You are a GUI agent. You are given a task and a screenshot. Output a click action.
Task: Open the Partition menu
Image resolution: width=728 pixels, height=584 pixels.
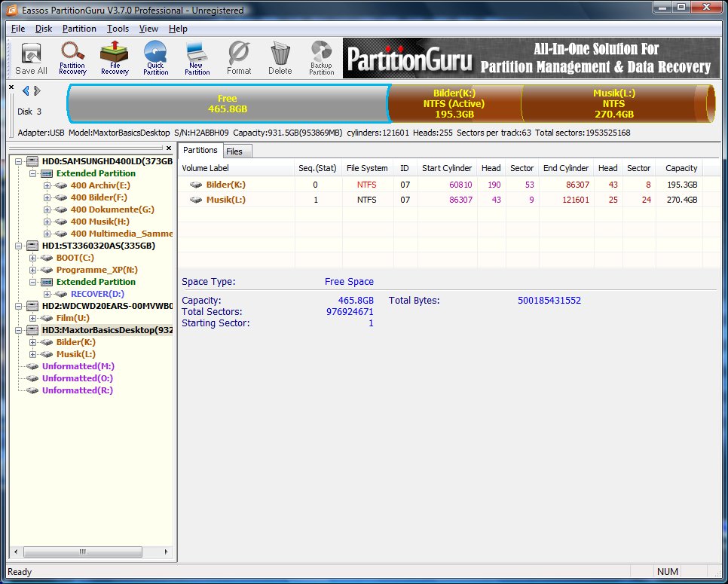click(x=79, y=29)
